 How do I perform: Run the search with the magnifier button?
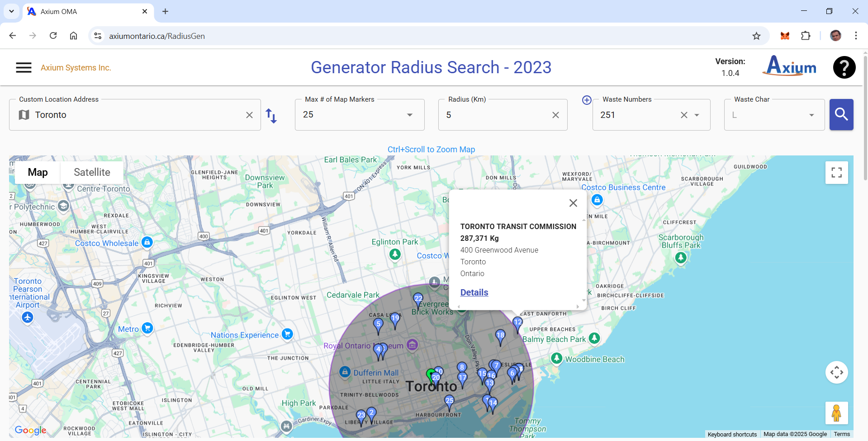pos(841,114)
